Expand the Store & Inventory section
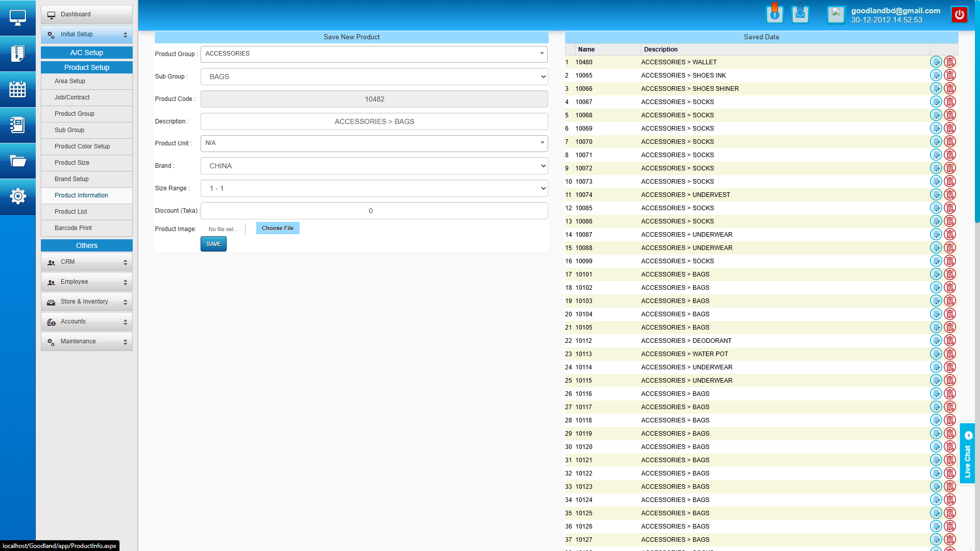Viewport: 980px width, 551px height. click(86, 302)
